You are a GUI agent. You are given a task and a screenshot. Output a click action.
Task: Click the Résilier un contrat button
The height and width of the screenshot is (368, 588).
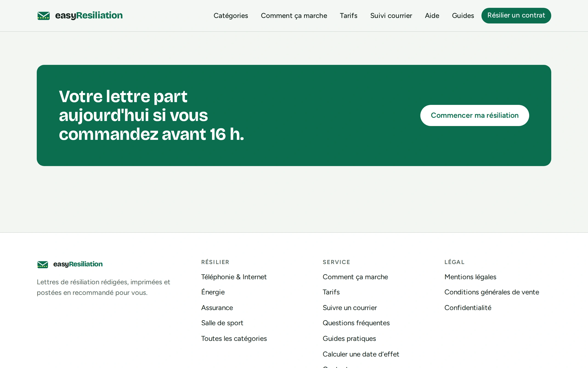click(x=516, y=16)
